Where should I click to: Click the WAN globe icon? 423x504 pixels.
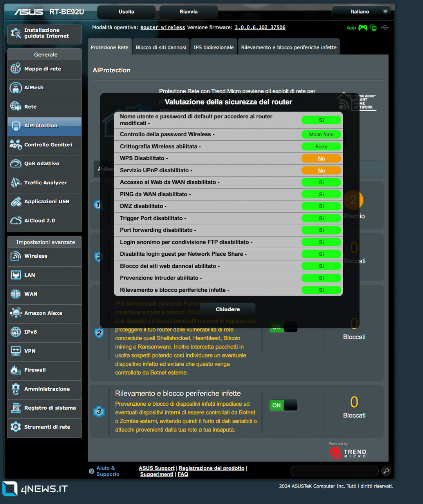(x=16, y=294)
